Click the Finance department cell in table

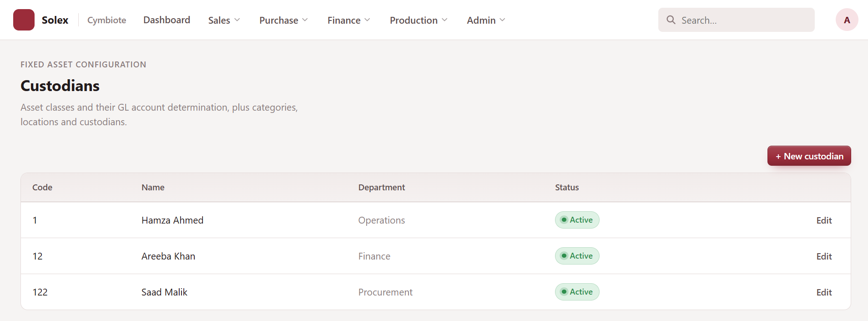tap(374, 256)
